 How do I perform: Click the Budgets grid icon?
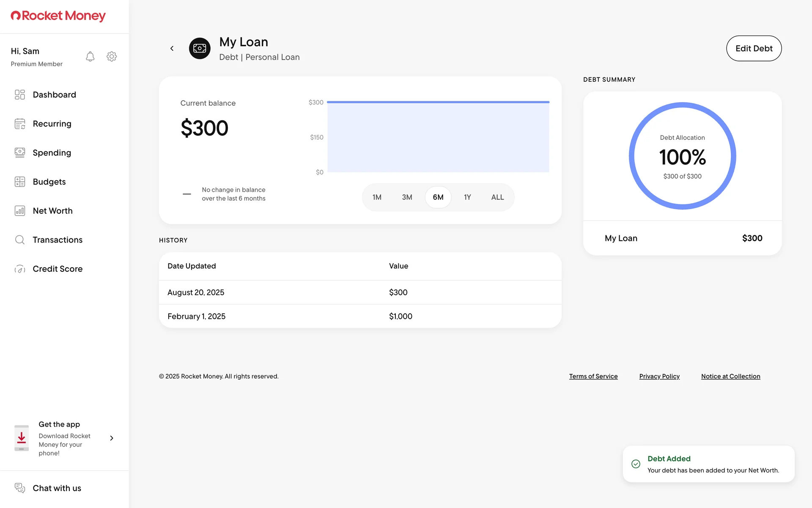(20, 182)
